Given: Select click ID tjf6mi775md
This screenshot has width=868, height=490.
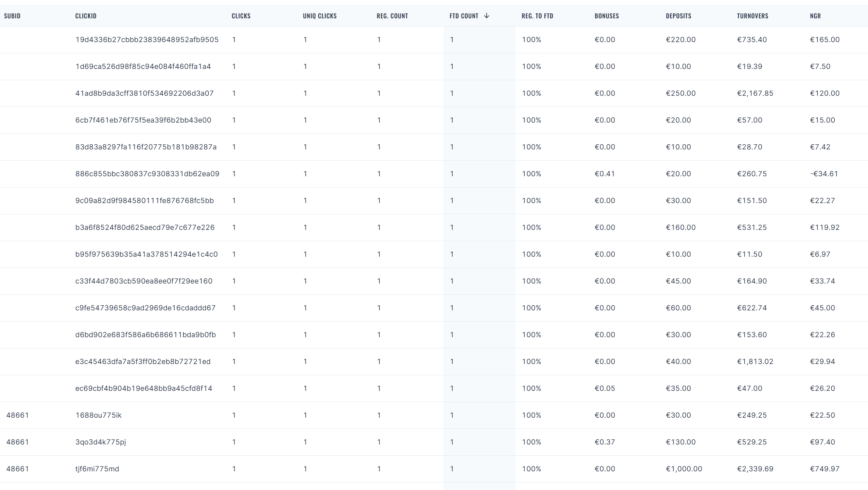Looking at the screenshot, I should tap(97, 469).
